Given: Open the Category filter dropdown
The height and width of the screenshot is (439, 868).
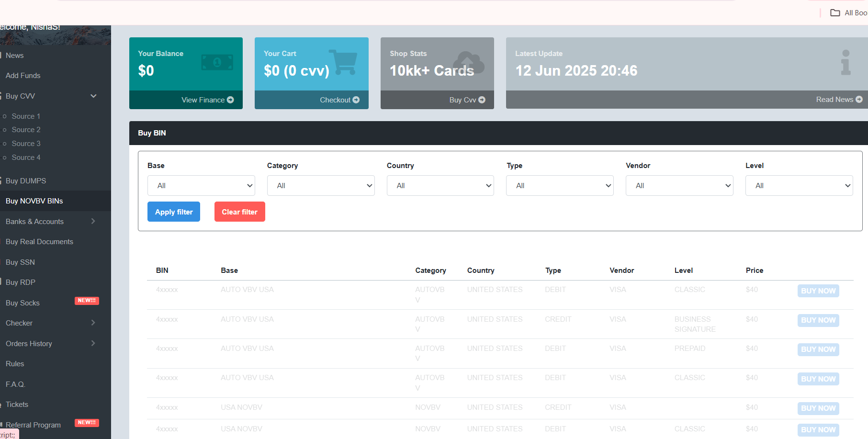Looking at the screenshot, I should 321,185.
